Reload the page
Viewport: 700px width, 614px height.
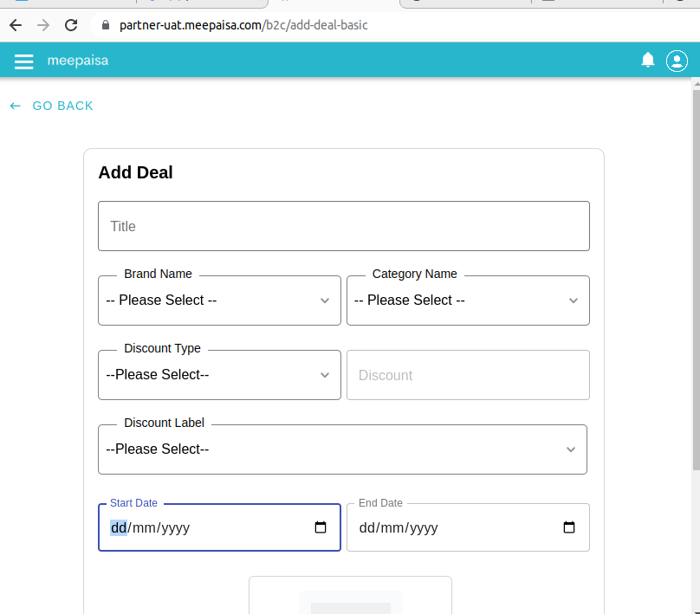pos(71,25)
